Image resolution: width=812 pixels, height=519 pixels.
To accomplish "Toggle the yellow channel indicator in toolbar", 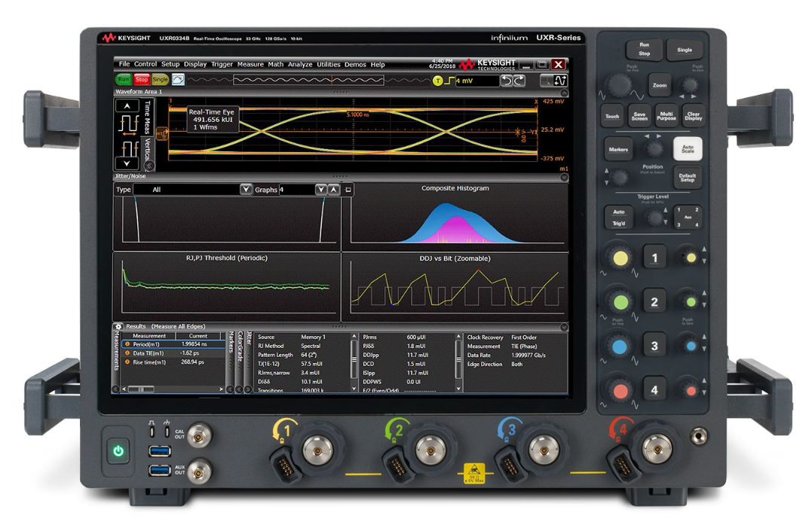I will [x=437, y=81].
